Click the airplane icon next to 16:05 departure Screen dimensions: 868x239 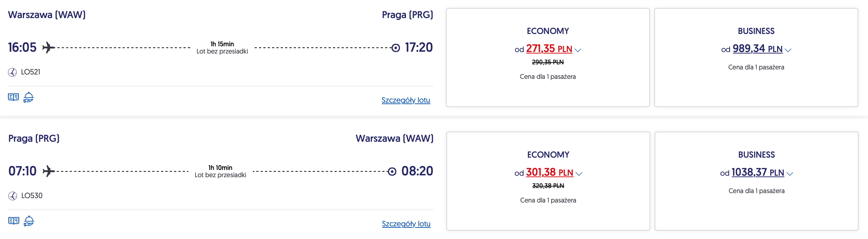click(49, 47)
